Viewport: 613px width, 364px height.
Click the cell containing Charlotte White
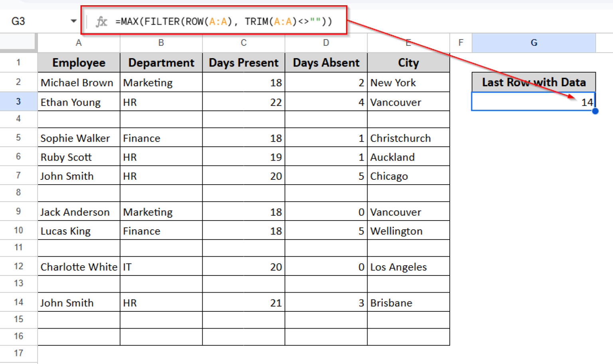pos(79,267)
